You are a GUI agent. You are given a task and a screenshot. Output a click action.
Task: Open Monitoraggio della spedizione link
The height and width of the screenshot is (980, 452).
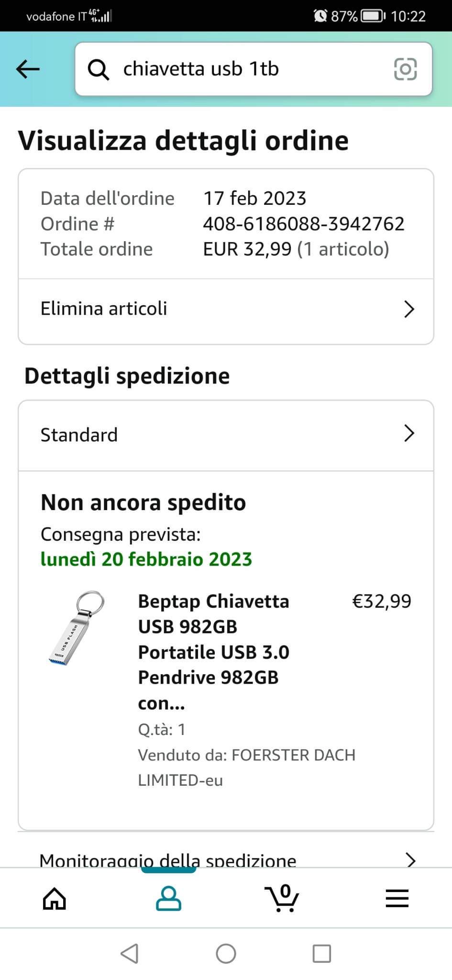point(168,860)
